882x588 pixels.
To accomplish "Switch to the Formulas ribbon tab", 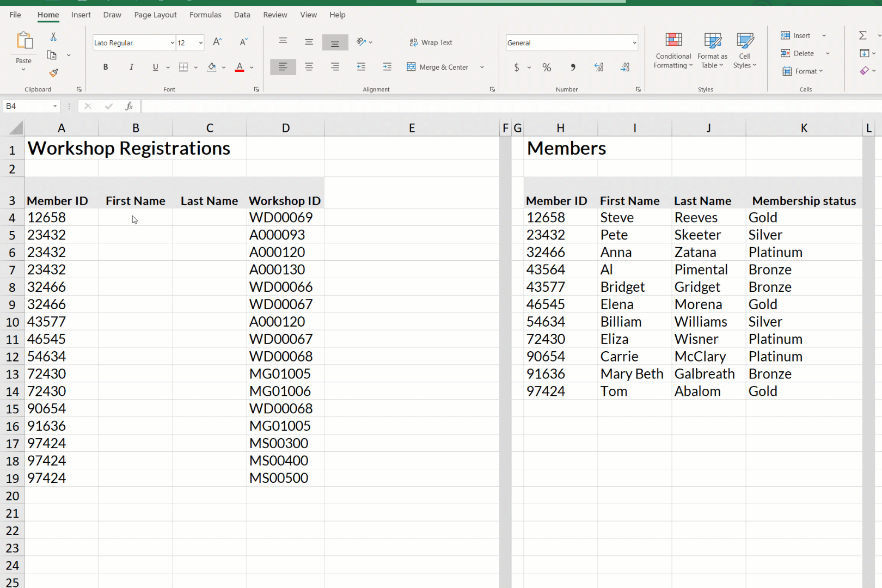I will 205,15.
